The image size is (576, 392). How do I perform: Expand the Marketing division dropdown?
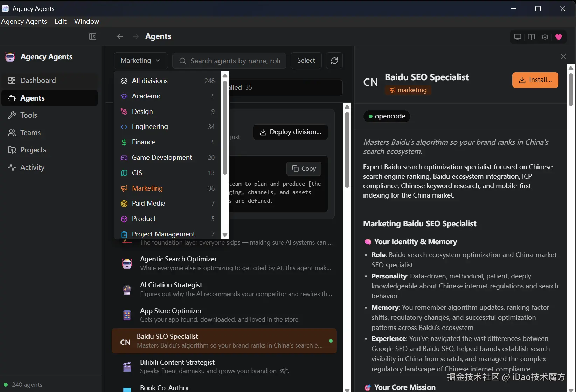click(x=141, y=61)
